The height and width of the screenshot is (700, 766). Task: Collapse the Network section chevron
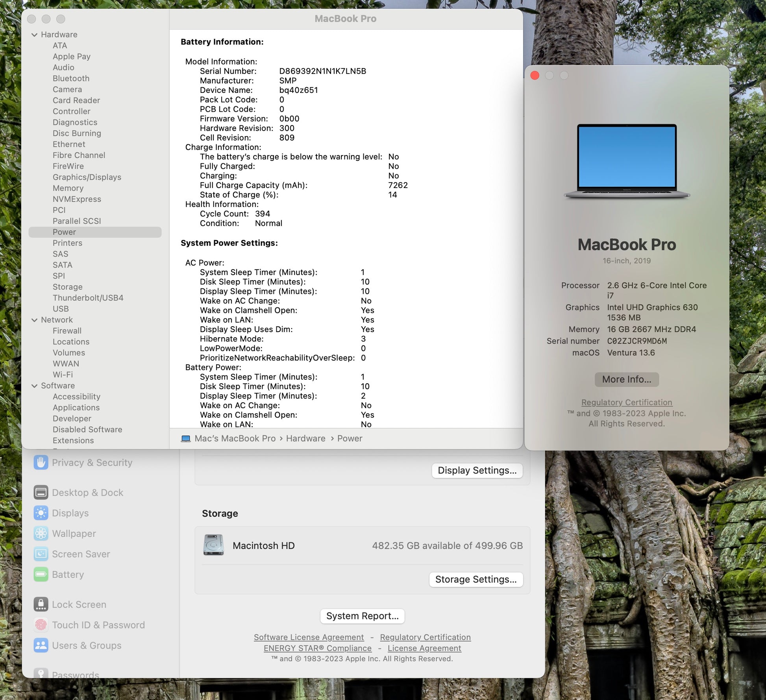tap(35, 320)
